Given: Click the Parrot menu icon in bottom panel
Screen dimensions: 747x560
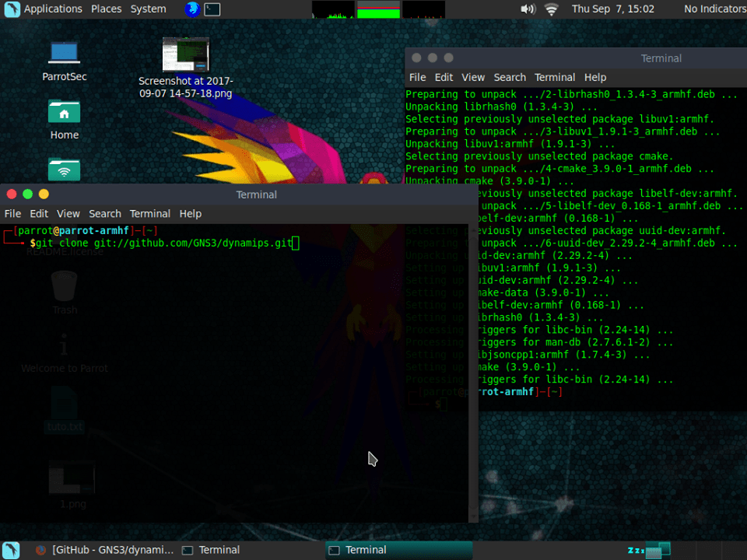Looking at the screenshot, I should coord(12,550).
